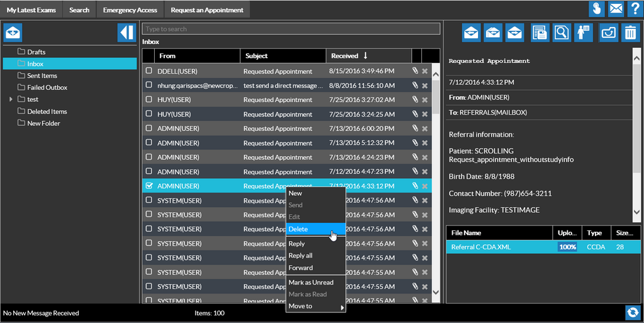Image resolution: width=644 pixels, height=323 pixels.
Task: Click the magnifier document view icon
Action: tap(562, 32)
